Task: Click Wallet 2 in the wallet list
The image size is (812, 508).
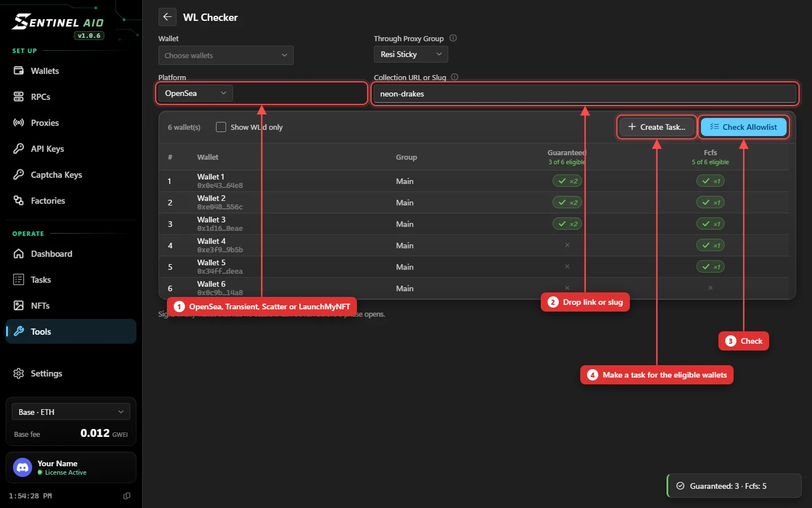Action: coord(211,198)
